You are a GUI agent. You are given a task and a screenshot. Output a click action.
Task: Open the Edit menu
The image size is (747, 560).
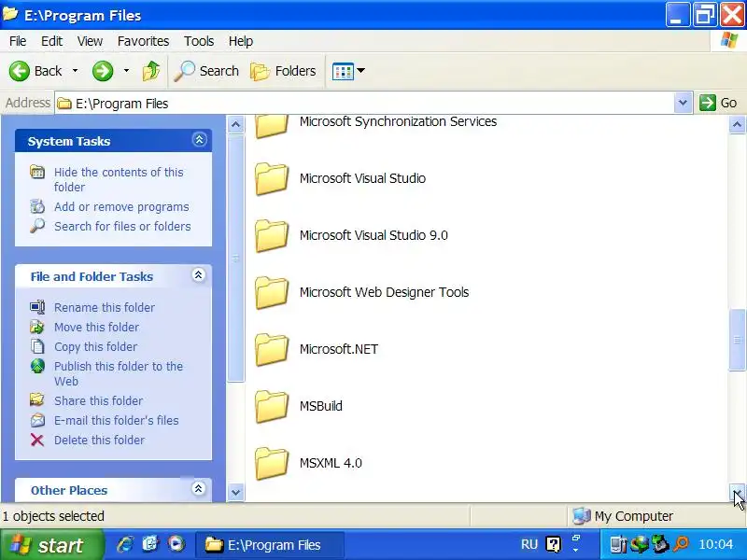coord(51,41)
